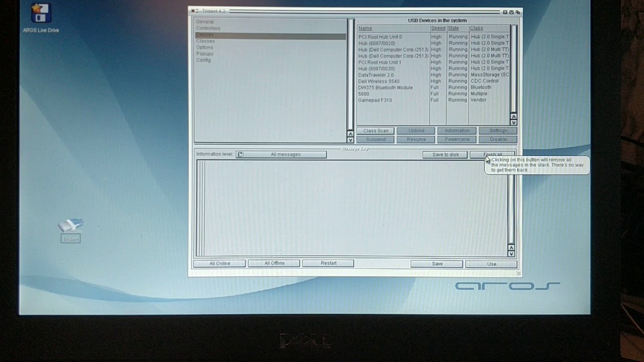Click the sidebar list scroll down arrow
Image resolution: width=644 pixels, height=362 pixels.
[x=351, y=140]
